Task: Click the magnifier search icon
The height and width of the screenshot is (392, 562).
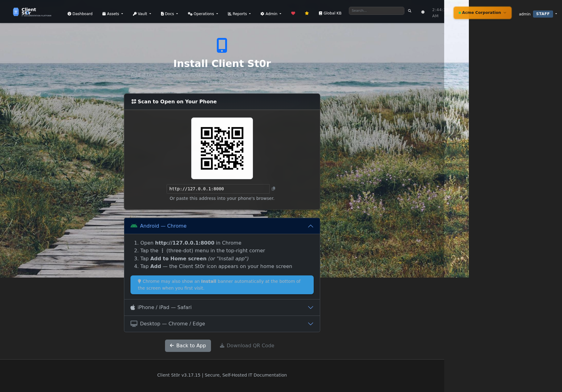Action: pyautogui.click(x=410, y=11)
